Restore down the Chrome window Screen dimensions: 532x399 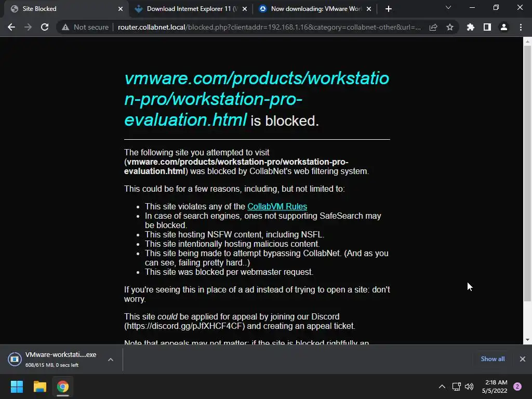496,7
